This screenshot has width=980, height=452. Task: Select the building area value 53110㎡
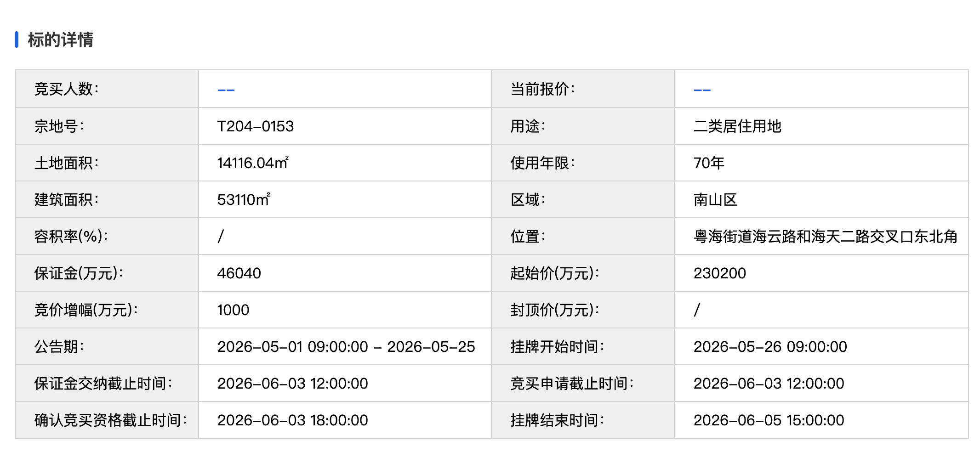(244, 200)
